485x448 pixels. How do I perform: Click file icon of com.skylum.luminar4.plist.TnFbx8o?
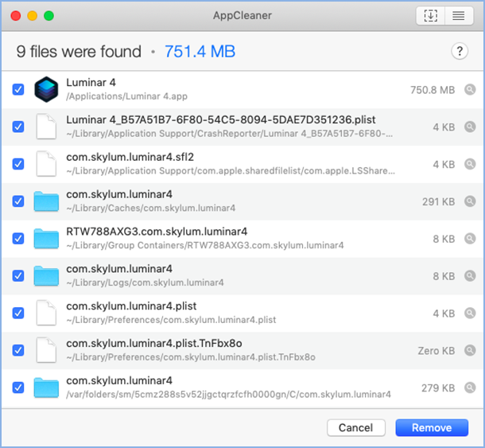46,350
